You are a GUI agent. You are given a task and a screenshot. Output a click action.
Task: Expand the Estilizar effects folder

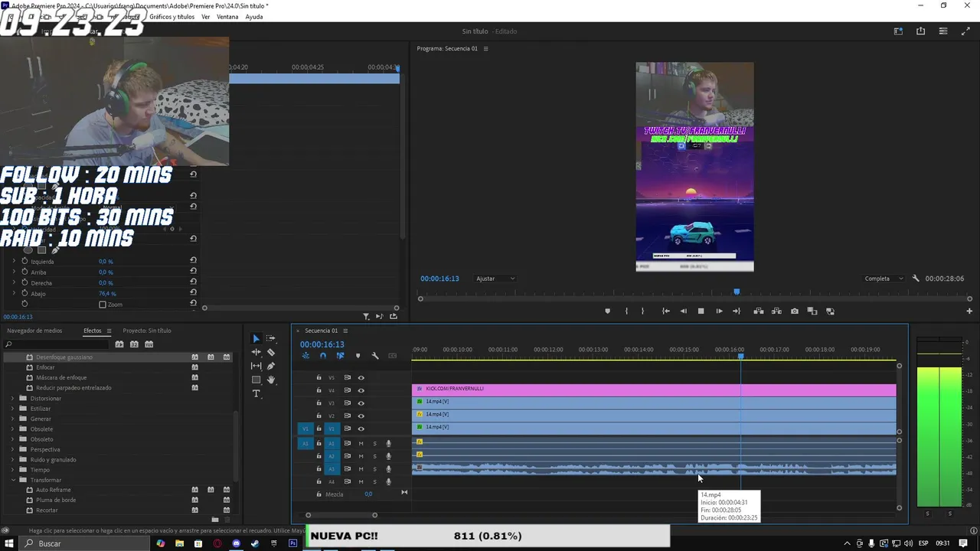click(x=13, y=409)
